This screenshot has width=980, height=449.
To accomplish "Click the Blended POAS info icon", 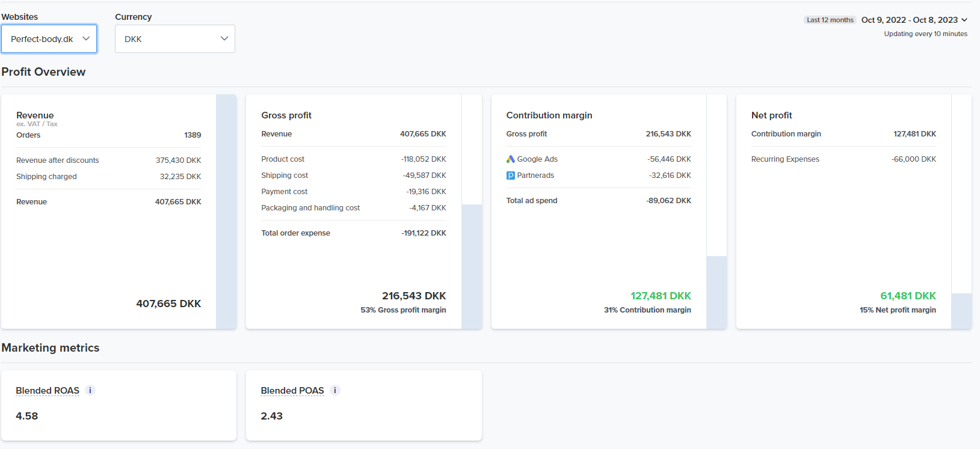I will tap(335, 390).
